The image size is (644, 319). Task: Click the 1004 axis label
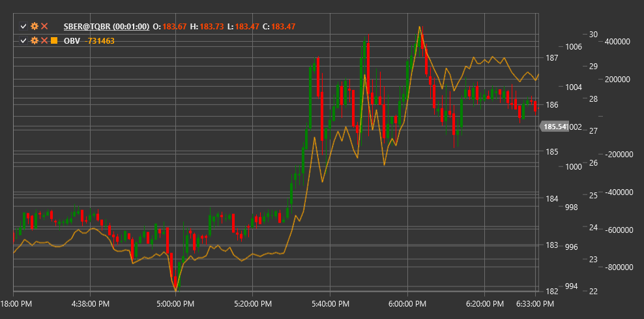tap(574, 87)
